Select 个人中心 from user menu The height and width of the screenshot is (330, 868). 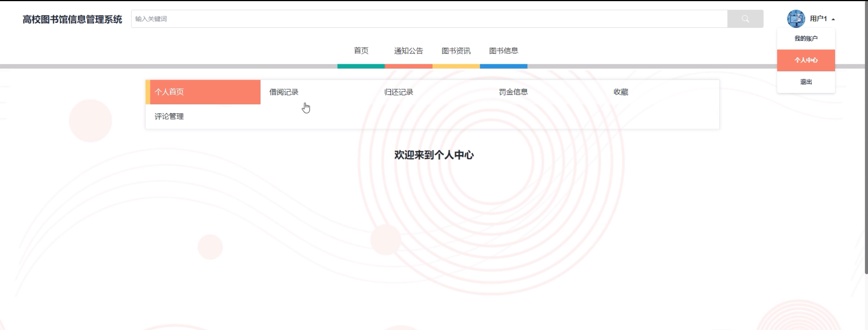tap(806, 60)
